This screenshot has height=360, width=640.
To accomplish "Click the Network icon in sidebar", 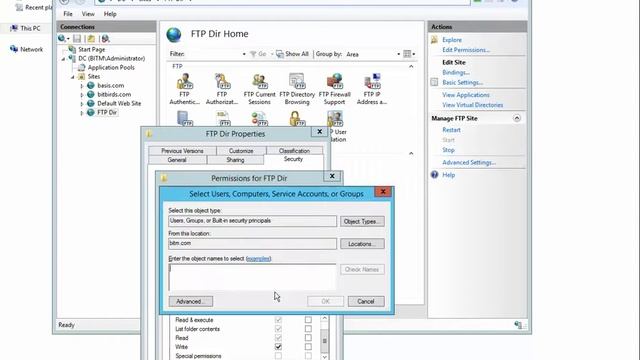I will click(14, 49).
